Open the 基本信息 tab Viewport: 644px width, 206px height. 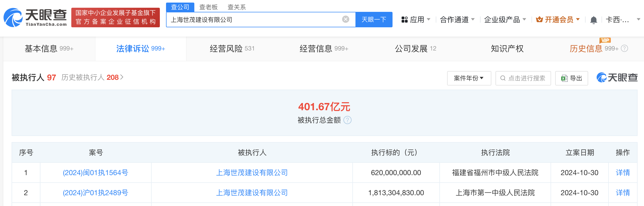click(49, 49)
